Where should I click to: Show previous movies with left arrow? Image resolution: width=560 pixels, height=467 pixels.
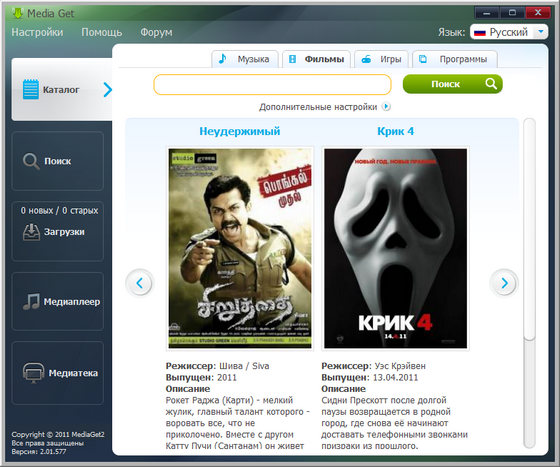[x=140, y=283]
